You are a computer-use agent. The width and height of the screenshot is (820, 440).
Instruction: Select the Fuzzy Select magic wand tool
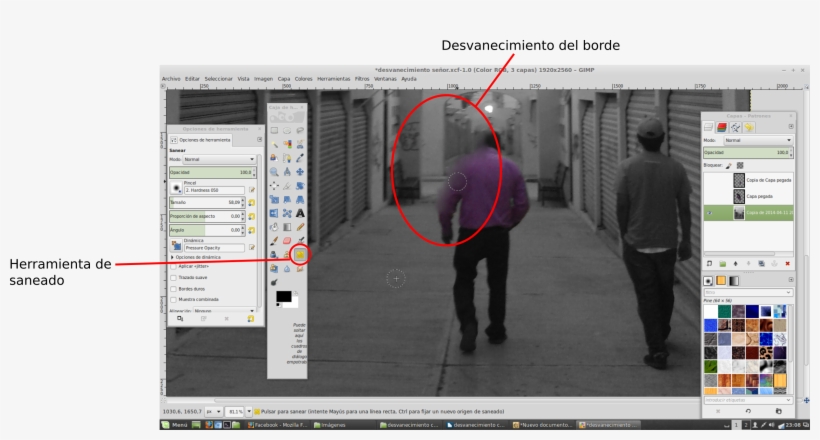tap(274, 144)
